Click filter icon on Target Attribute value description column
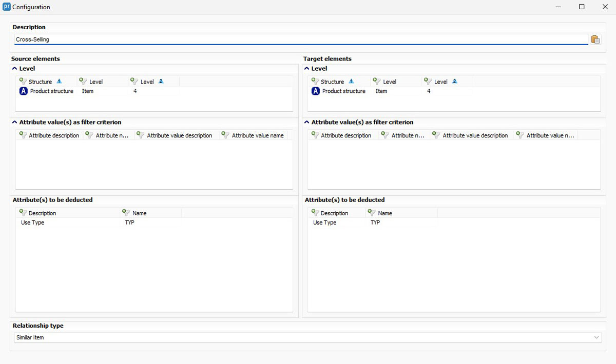 [x=436, y=135]
